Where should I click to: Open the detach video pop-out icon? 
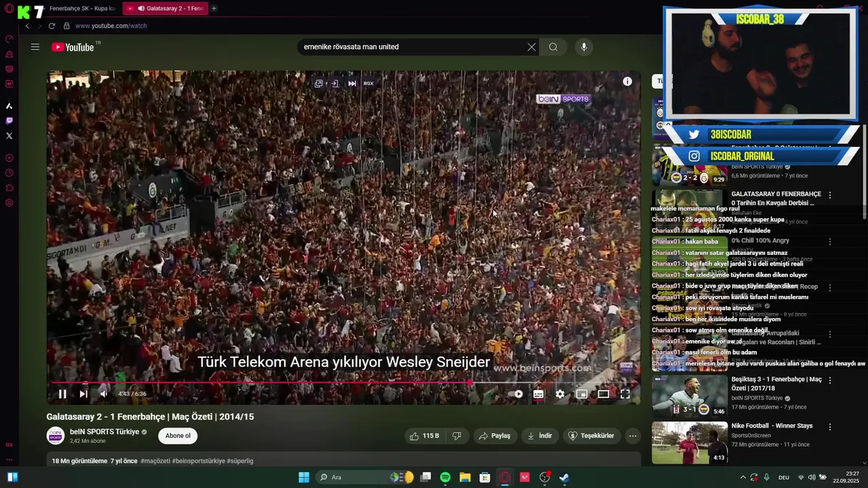[319, 83]
